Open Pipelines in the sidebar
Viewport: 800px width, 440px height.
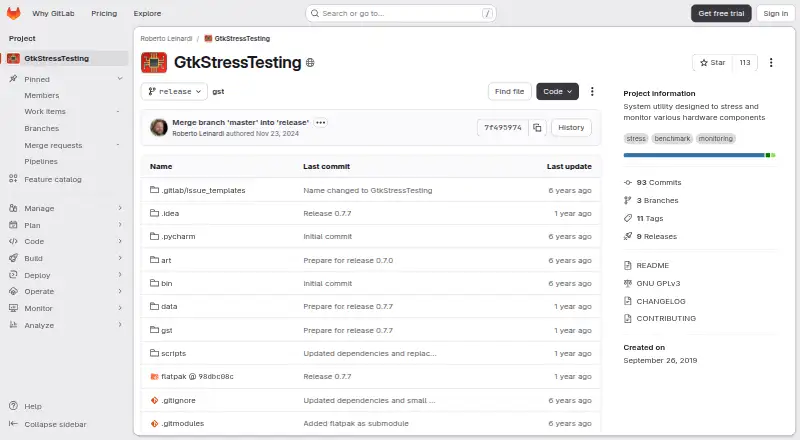pyautogui.click(x=41, y=161)
